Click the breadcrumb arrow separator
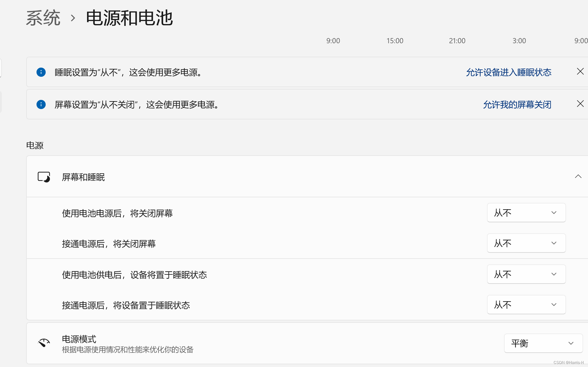Image resolution: width=588 pixels, height=367 pixels. tap(73, 18)
